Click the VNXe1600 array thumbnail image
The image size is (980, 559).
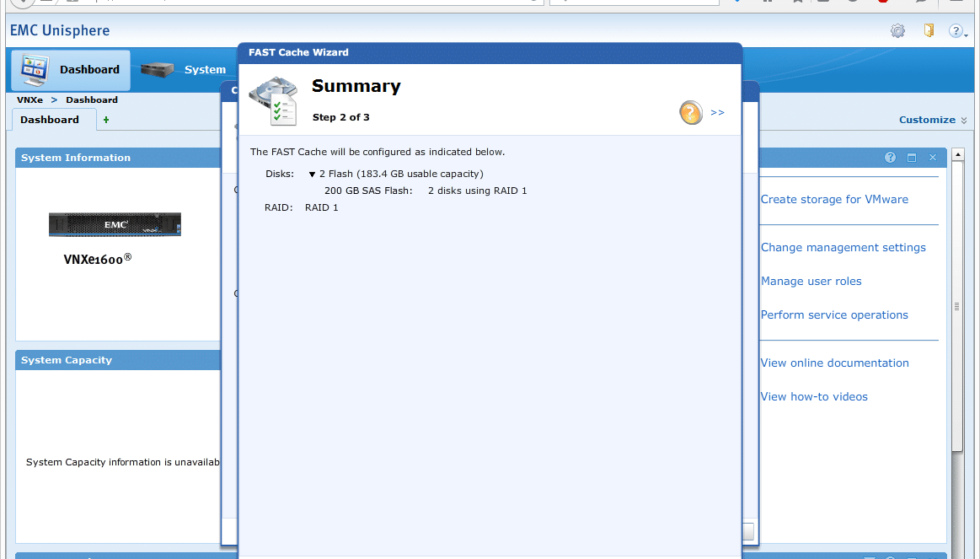pos(115,224)
